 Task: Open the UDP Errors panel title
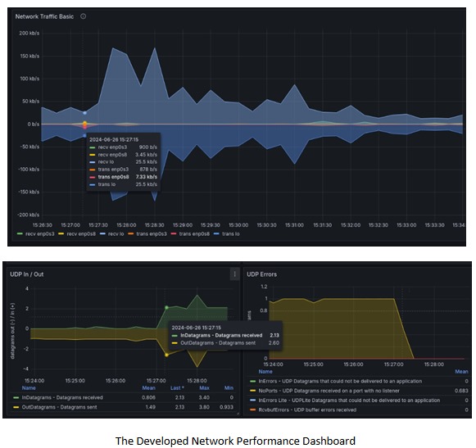[x=261, y=274]
